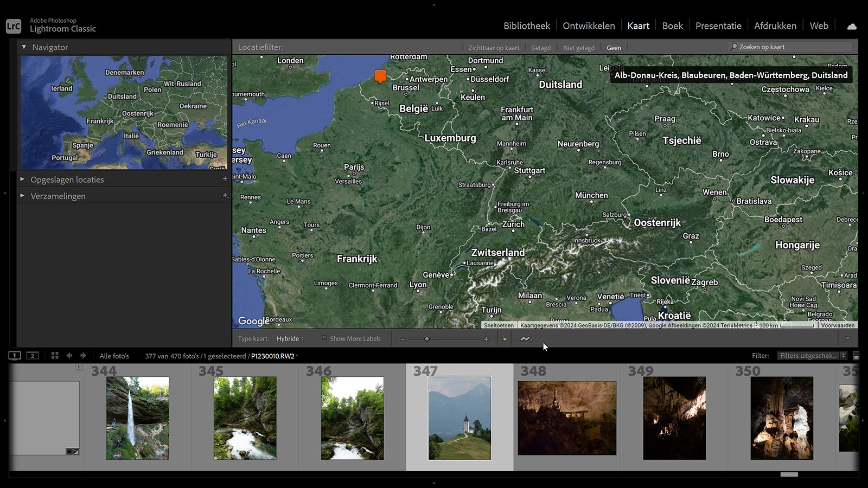Viewport: 868px width, 488px height.
Task: Open the Voorwaarden map link
Action: (838, 325)
